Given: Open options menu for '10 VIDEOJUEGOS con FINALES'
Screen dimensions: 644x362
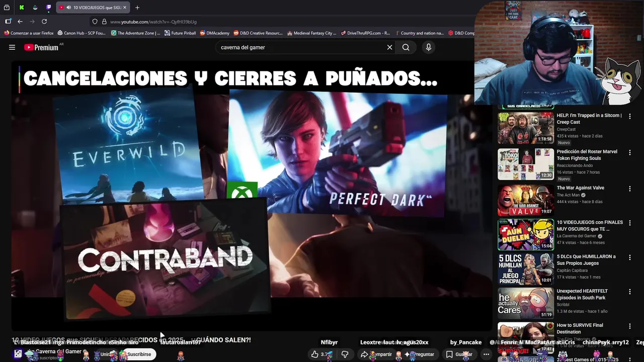Looking at the screenshot, I should pos(629,223).
